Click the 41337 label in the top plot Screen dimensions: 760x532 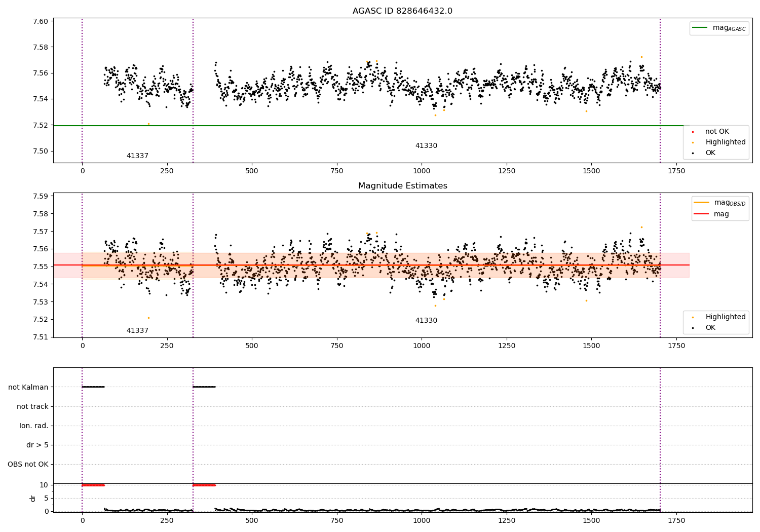tap(137, 156)
